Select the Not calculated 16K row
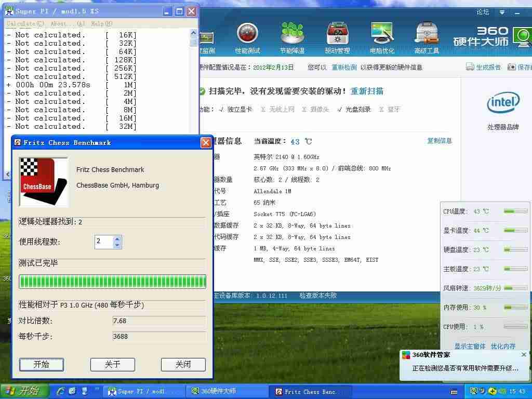This screenshot has width=532, height=399. 72,35
